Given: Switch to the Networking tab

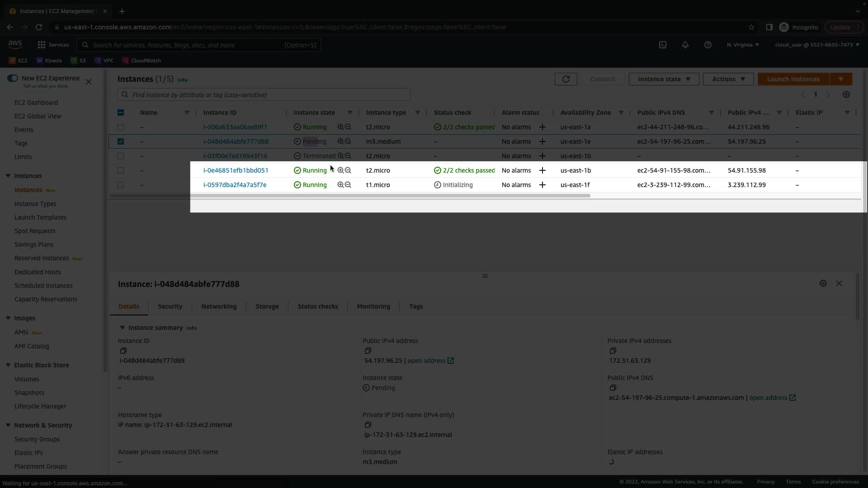Looking at the screenshot, I should click(x=219, y=306).
